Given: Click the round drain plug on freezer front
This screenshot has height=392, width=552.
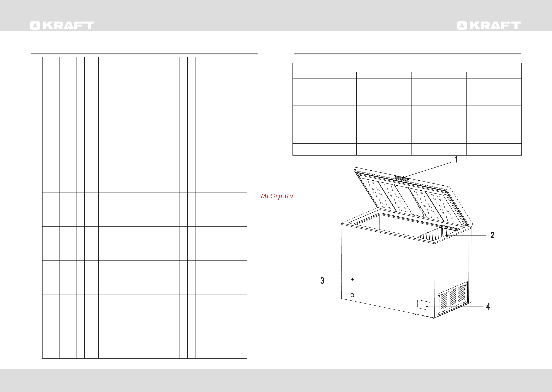Looking at the screenshot, I should [352, 295].
